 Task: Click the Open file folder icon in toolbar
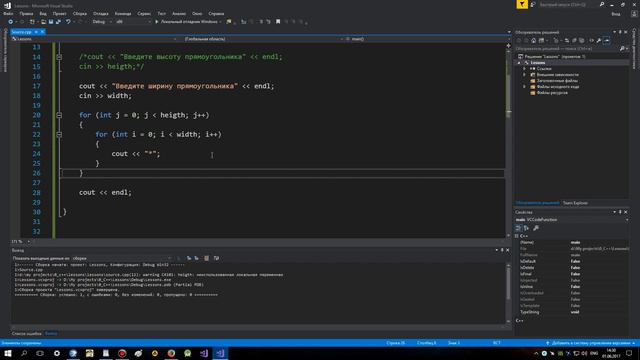(x=43, y=22)
